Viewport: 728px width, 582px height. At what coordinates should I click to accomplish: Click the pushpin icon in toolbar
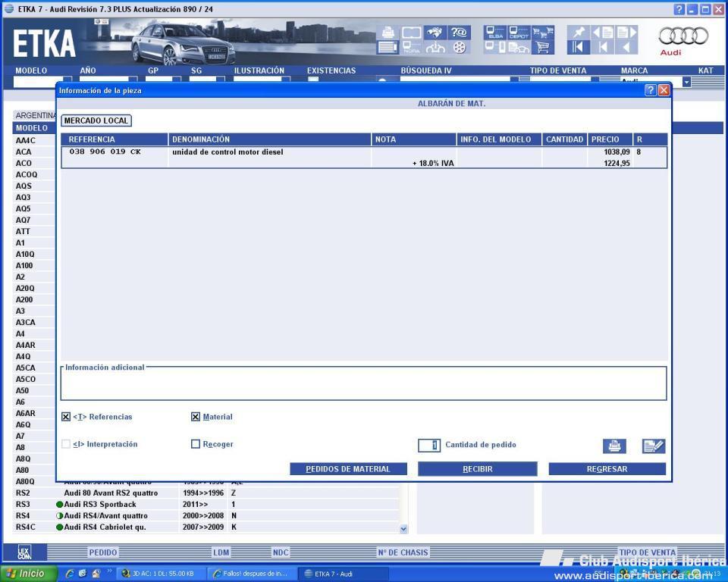tap(579, 32)
